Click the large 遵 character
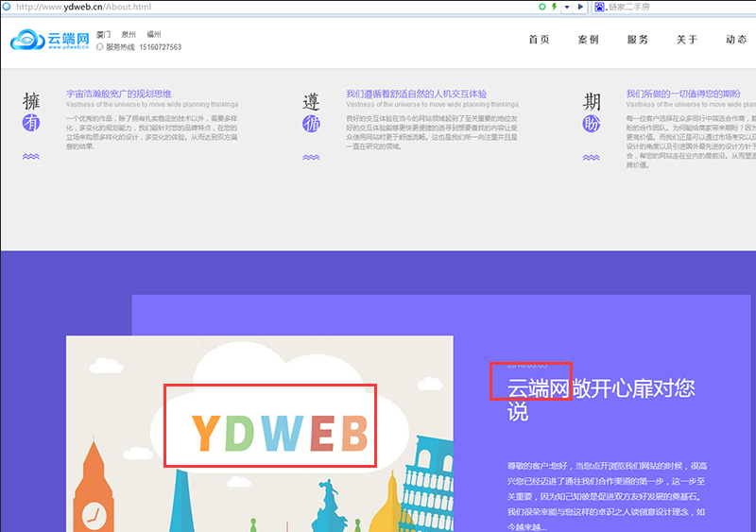The image size is (756, 532). (311, 102)
